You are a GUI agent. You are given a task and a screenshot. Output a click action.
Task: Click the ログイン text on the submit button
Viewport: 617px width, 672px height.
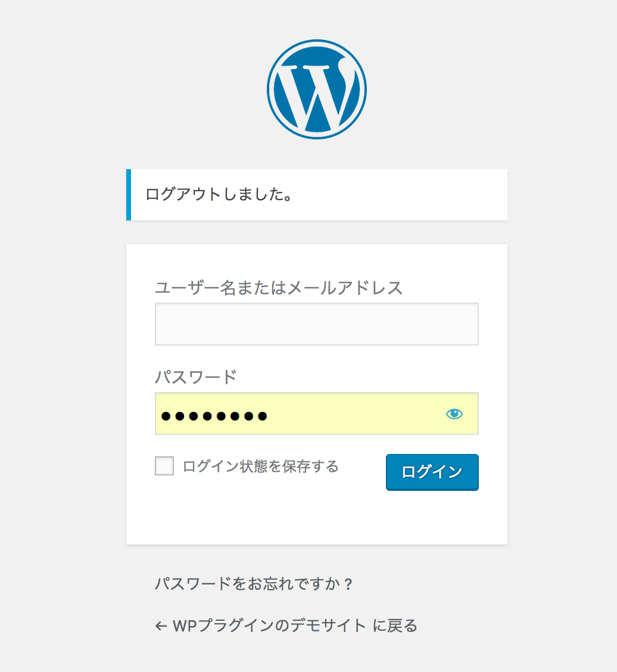(432, 472)
